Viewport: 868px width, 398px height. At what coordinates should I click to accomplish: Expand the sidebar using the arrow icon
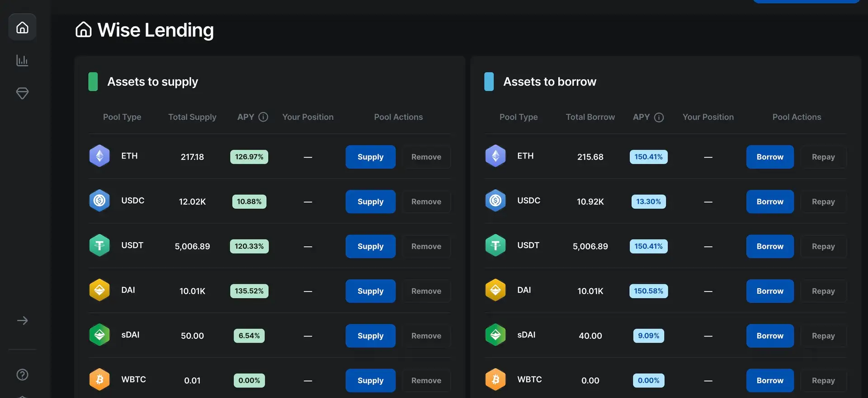(22, 321)
